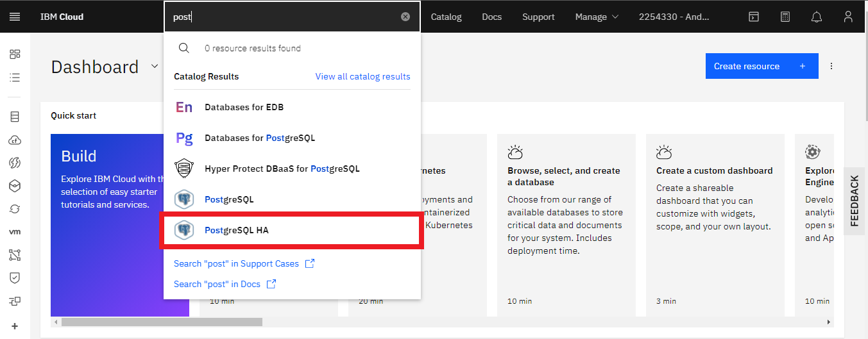
Task: Open the Catalog menu item
Action: tap(447, 17)
